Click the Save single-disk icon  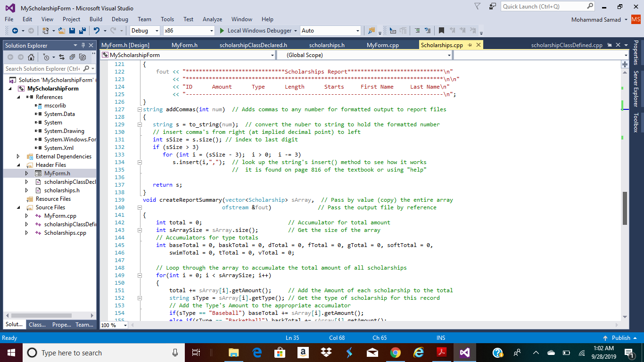72,31
